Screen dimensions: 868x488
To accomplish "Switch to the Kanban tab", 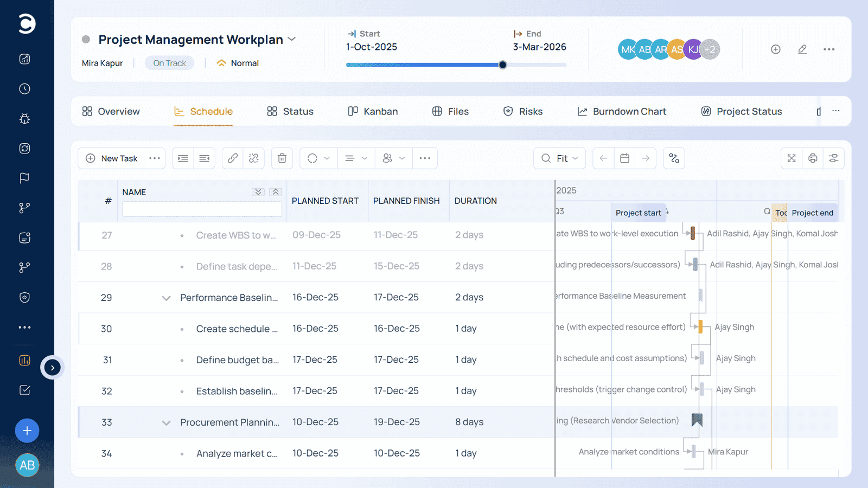I will coord(373,111).
